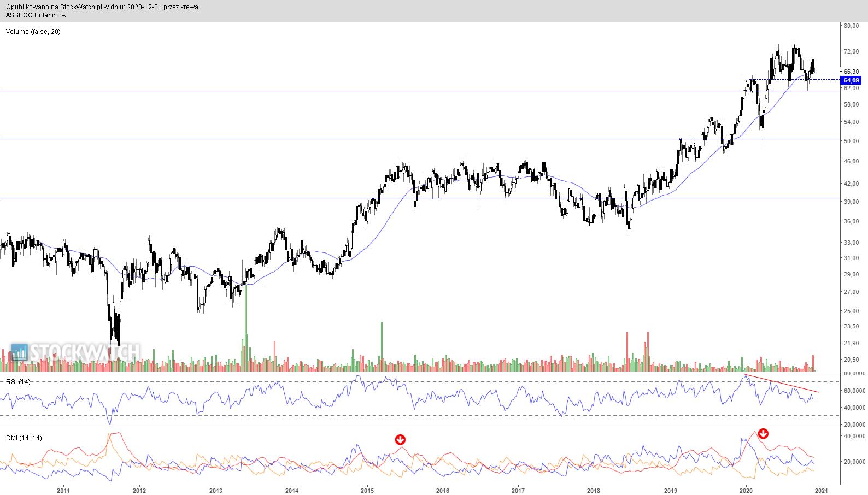The image size is (868, 495).
Task: Click the 39,00 price axis label
Action: [x=852, y=202]
